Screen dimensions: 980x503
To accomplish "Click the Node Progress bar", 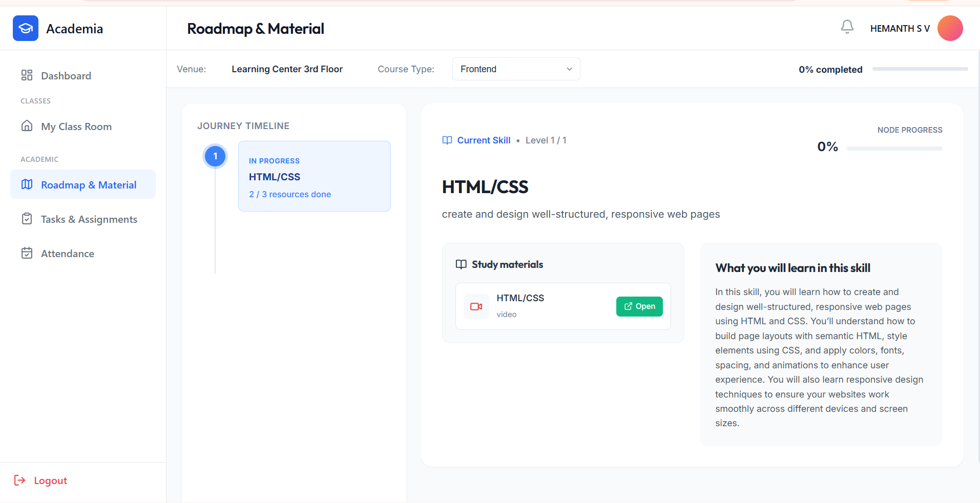I will click(894, 149).
